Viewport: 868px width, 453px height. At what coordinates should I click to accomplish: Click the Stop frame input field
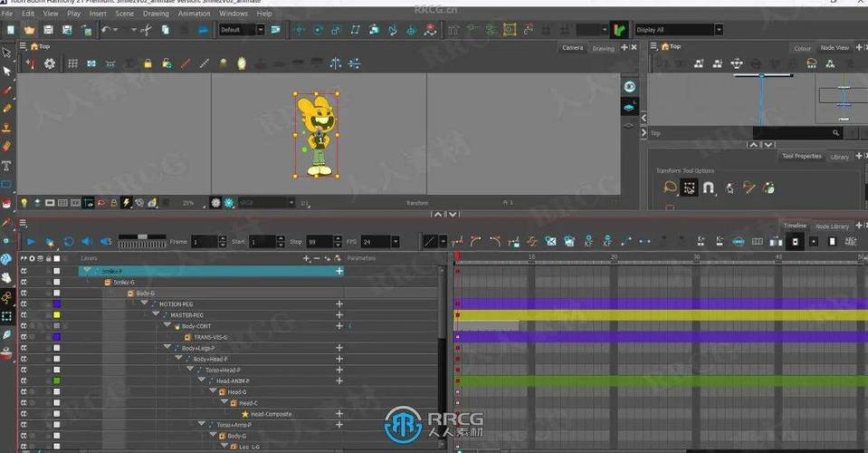319,242
